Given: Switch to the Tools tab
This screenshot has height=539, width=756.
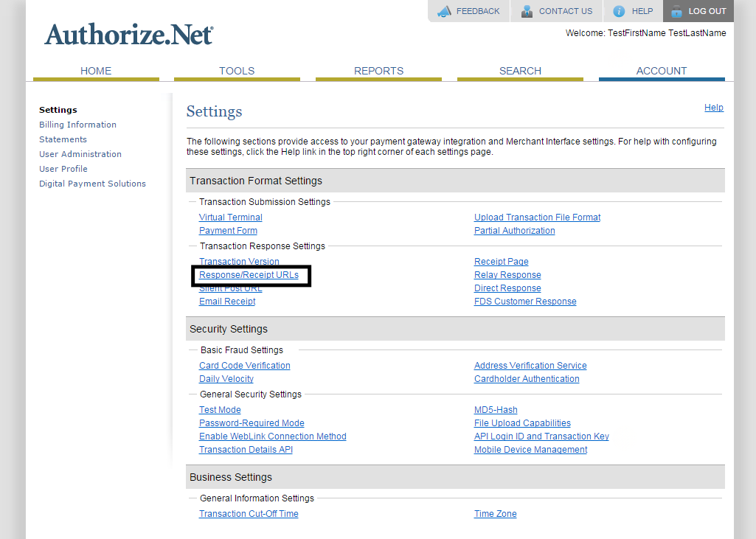Looking at the screenshot, I should point(237,71).
